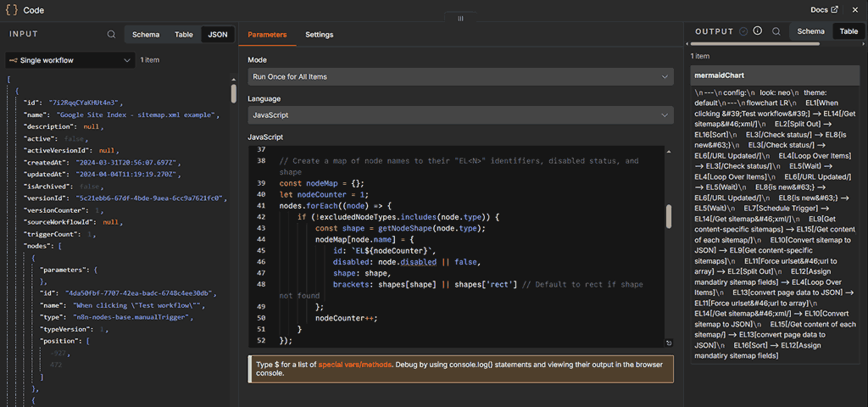The width and height of the screenshot is (868, 407).
Task: Search the output data with magnifier icon
Action: pyautogui.click(x=776, y=31)
